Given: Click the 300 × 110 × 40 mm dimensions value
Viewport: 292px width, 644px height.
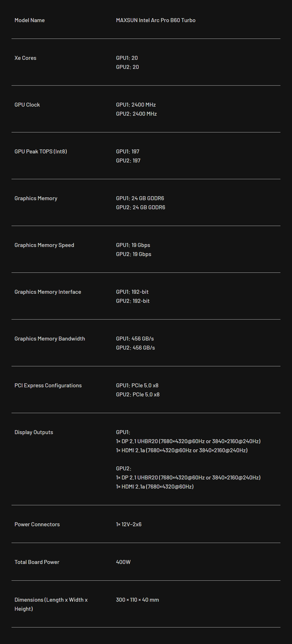Looking at the screenshot, I should point(137,600).
